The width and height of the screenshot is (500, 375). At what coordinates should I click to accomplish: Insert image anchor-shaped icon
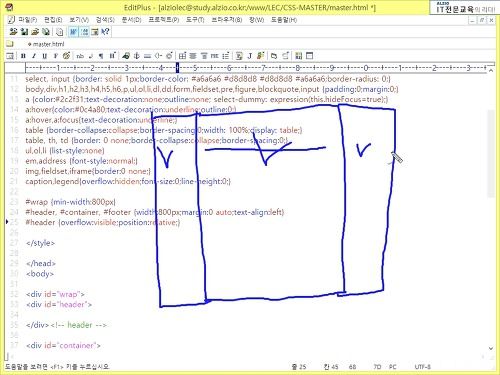tap(137, 56)
